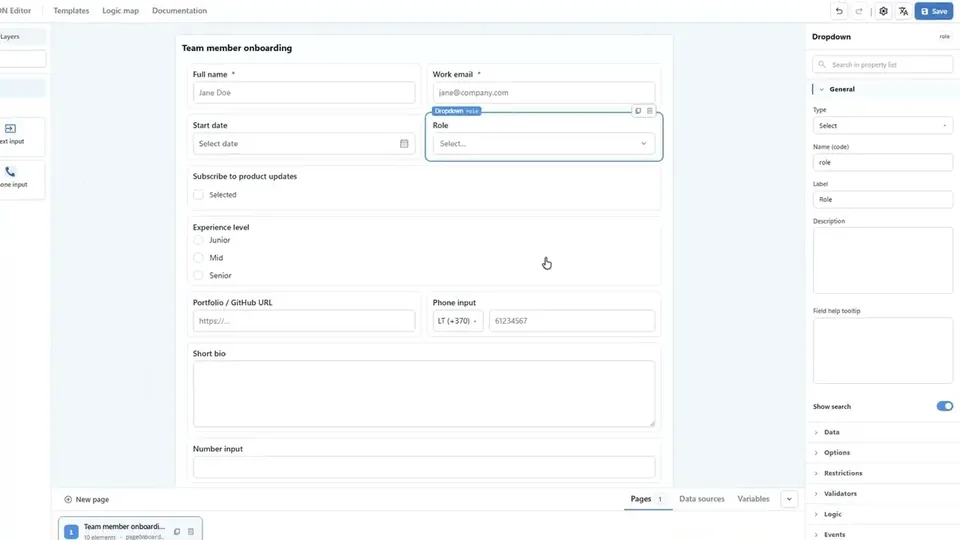The image size is (960, 540).
Task: Click the Dropdown role element tag
Action: [456, 111]
